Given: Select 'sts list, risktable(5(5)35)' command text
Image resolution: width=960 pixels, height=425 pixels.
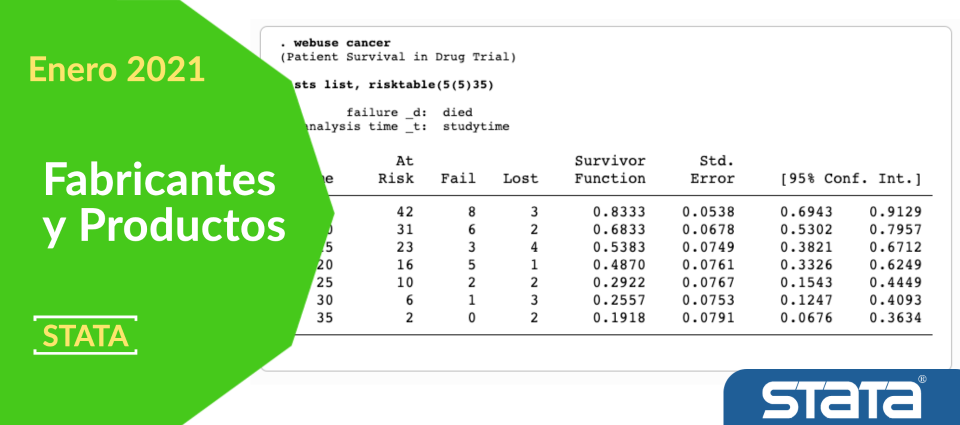Looking at the screenshot, I should pyautogui.click(x=392, y=85).
